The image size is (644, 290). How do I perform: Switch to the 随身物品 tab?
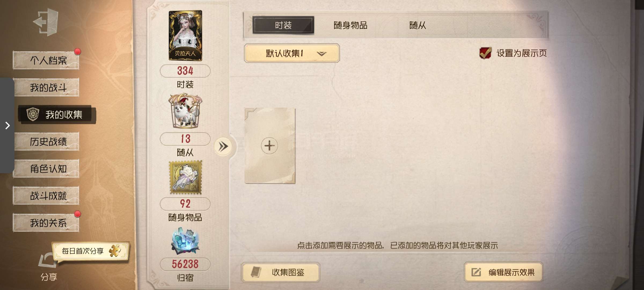point(350,25)
